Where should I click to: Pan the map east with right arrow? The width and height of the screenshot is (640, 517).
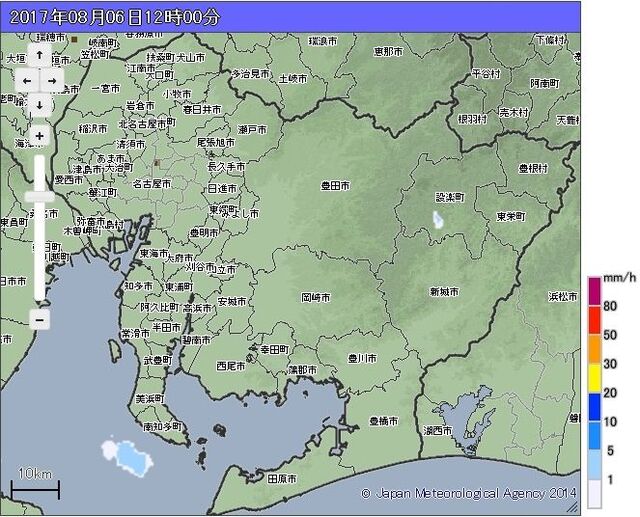52,81
